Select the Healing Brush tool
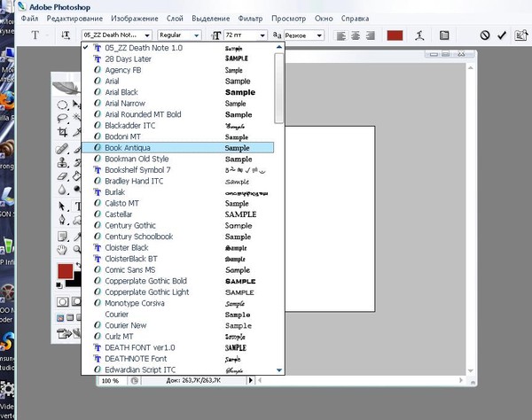Screen dimensions: 532x420 coord(62,149)
